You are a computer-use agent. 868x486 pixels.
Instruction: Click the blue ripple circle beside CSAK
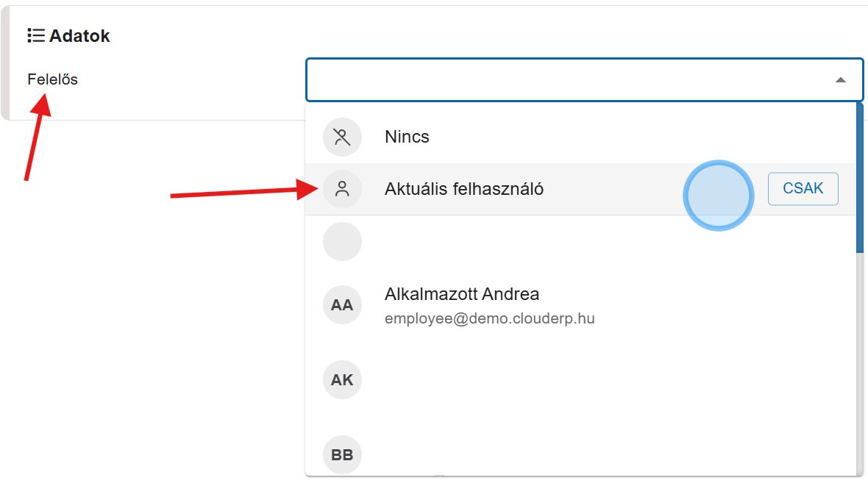coord(718,196)
